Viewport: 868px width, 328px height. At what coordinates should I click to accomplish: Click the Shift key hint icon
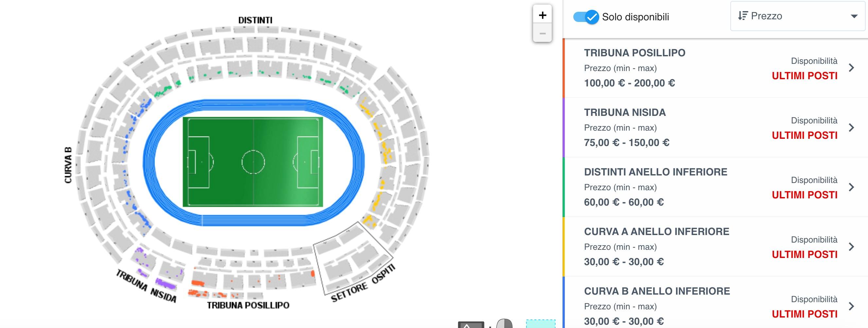pyautogui.click(x=471, y=325)
